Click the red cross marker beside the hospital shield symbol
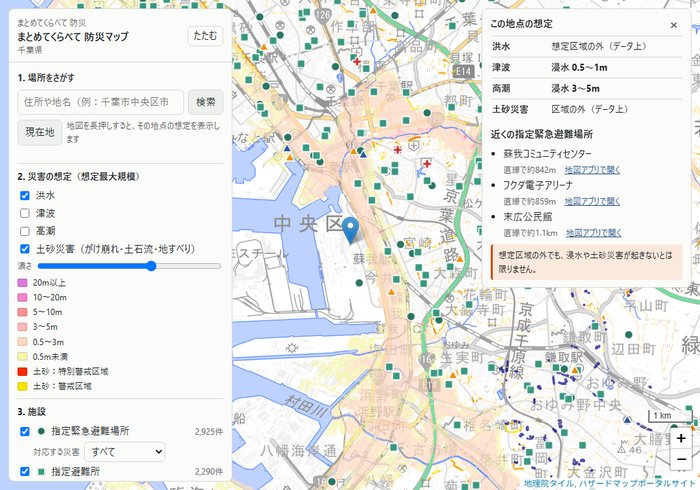Screen dimensions: 700x490 pyautogui.click(x=397, y=149)
